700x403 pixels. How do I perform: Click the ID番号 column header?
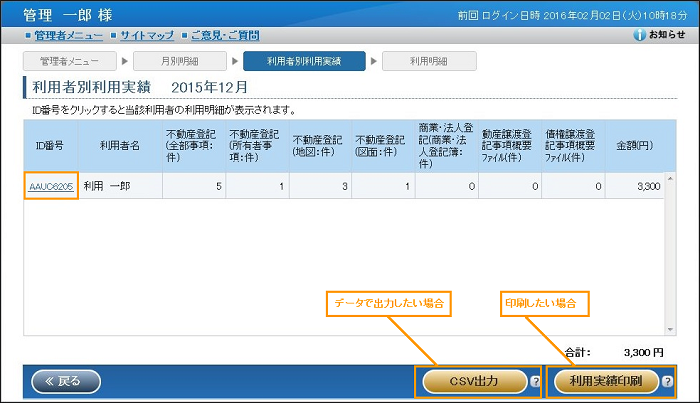50,145
